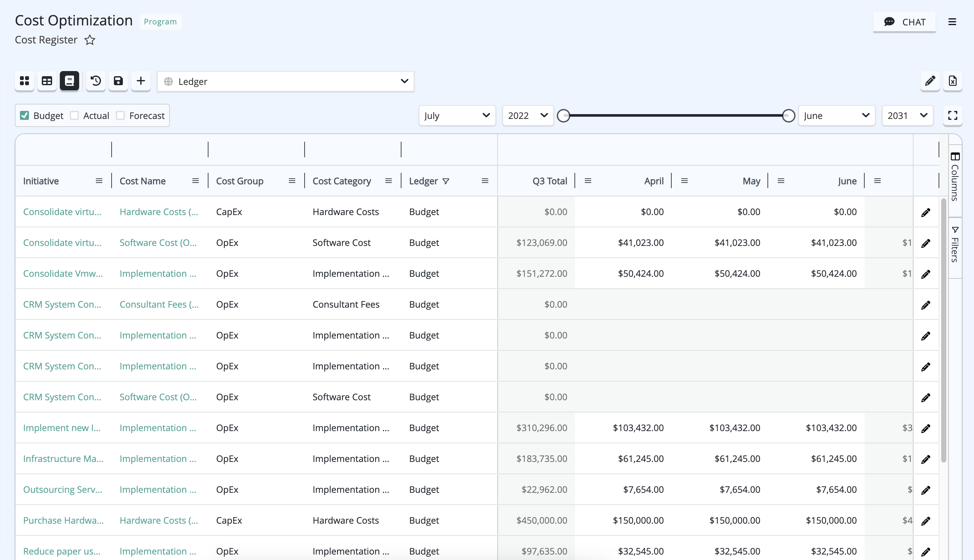
Task: Enable the Actual checkbox
Action: 74,115
